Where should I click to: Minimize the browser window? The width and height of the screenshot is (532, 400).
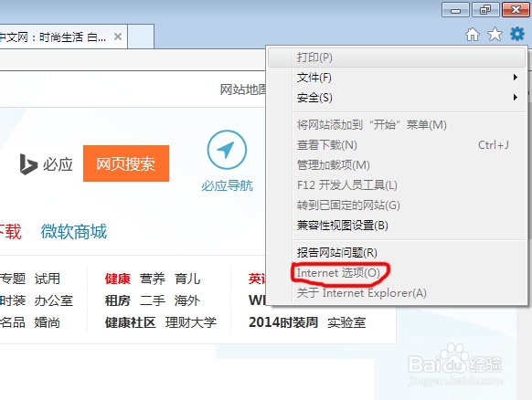(455, 10)
